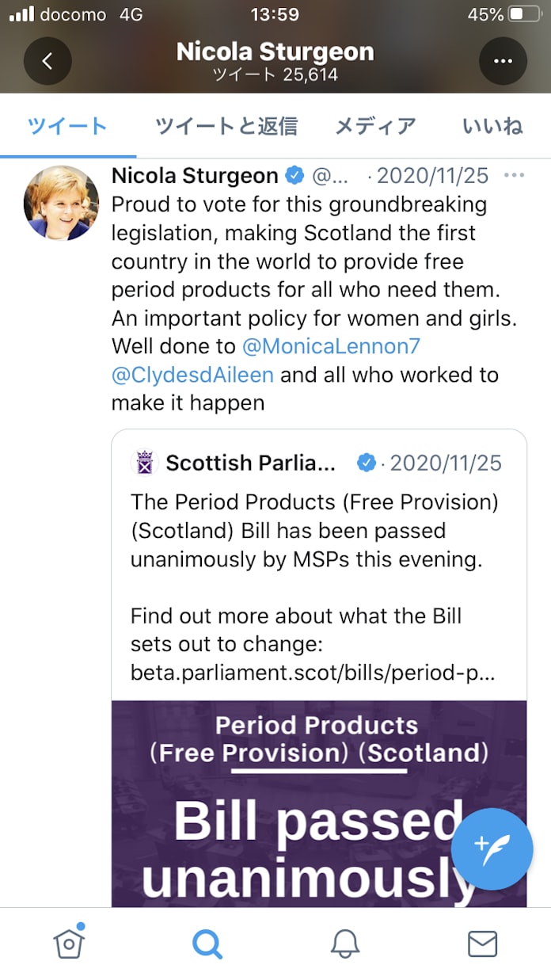This screenshot has width=551, height=980.
Task: Open the @ClydesdAileen mention link
Action: click(x=192, y=375)
